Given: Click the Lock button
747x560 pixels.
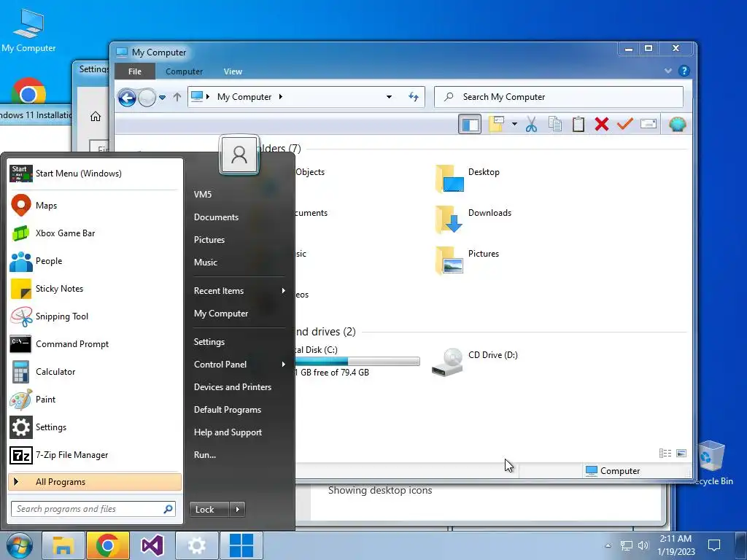Looking at the screenshot, I should [209, 510].
